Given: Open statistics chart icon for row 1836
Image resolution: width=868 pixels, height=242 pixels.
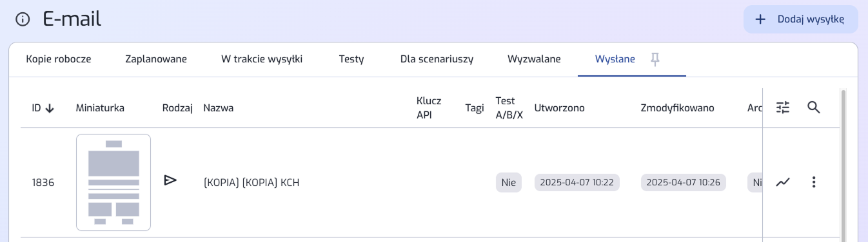Looking at the screenshot, I should tap(783, 182).
